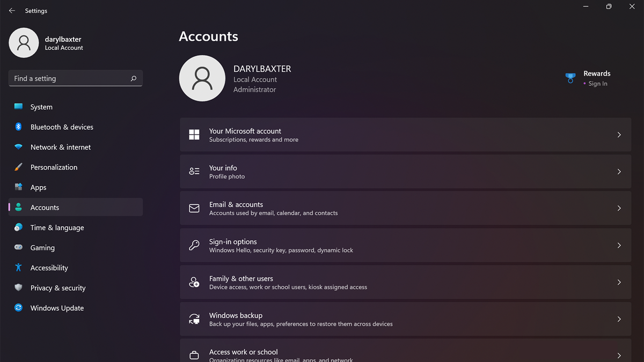The image size is (644, 362).
Task: Select the System settings icon
Action: point(19,107)
